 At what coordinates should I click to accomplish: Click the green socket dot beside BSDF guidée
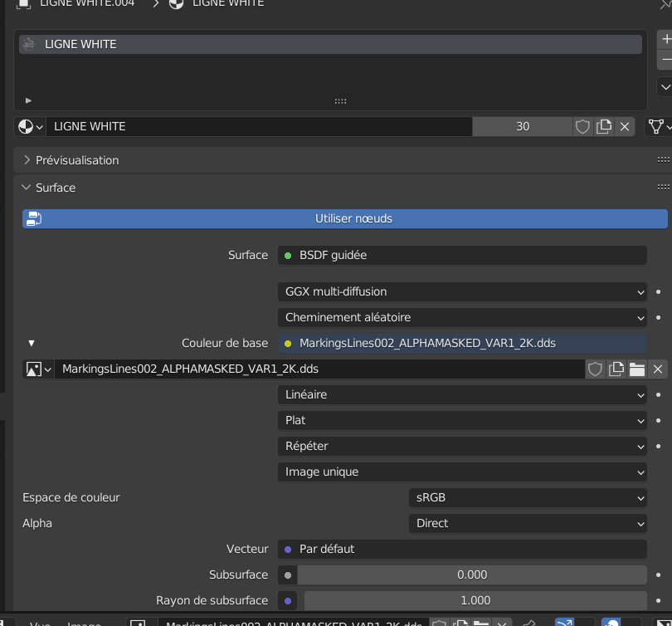(288, 256)
